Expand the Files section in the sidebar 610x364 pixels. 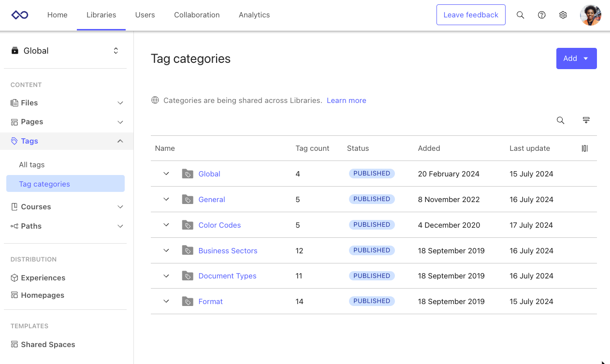120,102
